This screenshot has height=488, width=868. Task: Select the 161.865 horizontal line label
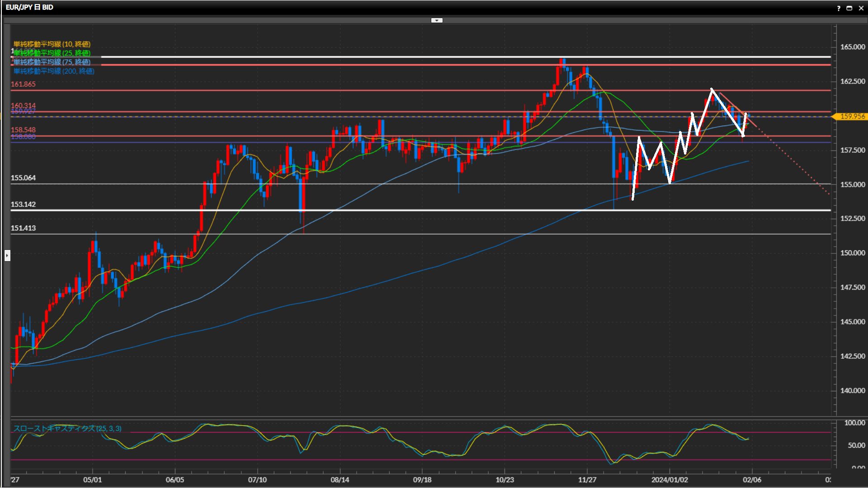point(23,84)
